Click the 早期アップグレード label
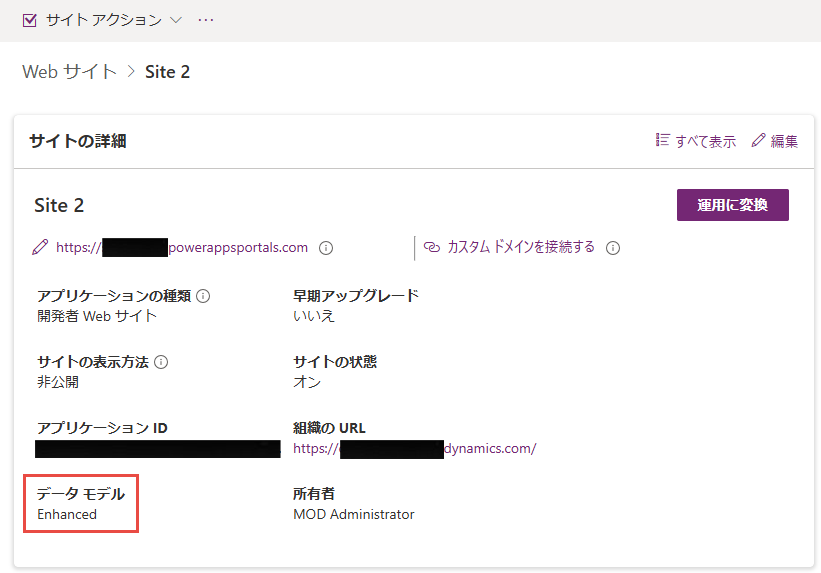 [356, 296]
